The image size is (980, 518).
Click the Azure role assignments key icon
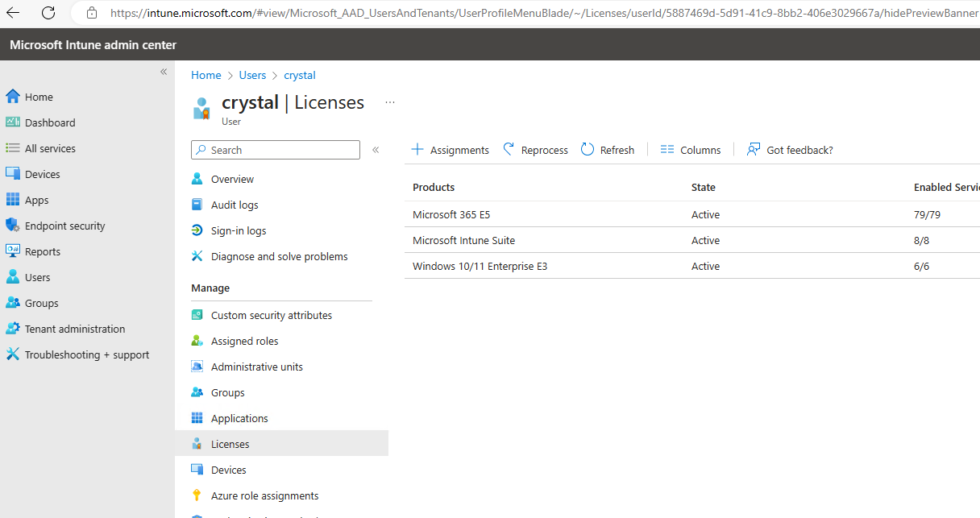(197, 495)
